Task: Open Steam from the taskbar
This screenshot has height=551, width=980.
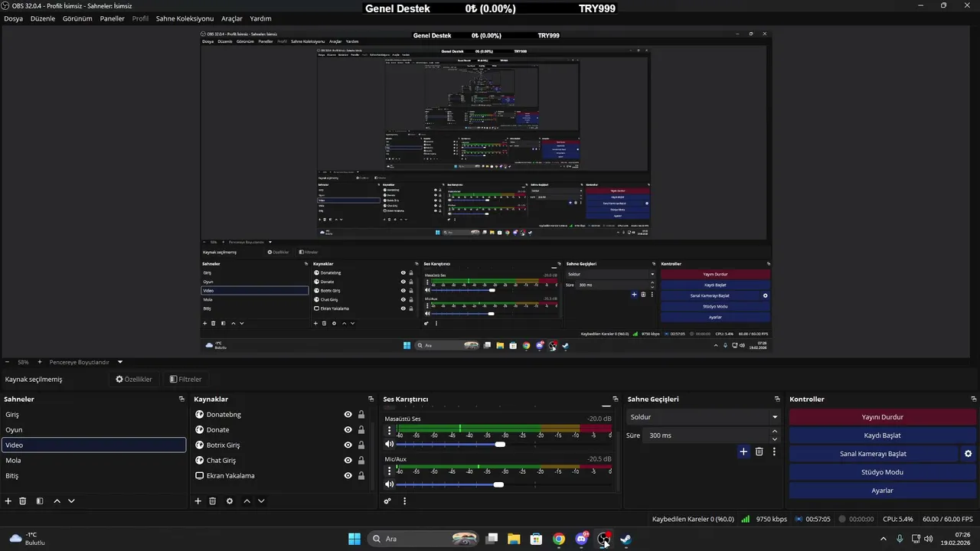Action: (626, 539)
